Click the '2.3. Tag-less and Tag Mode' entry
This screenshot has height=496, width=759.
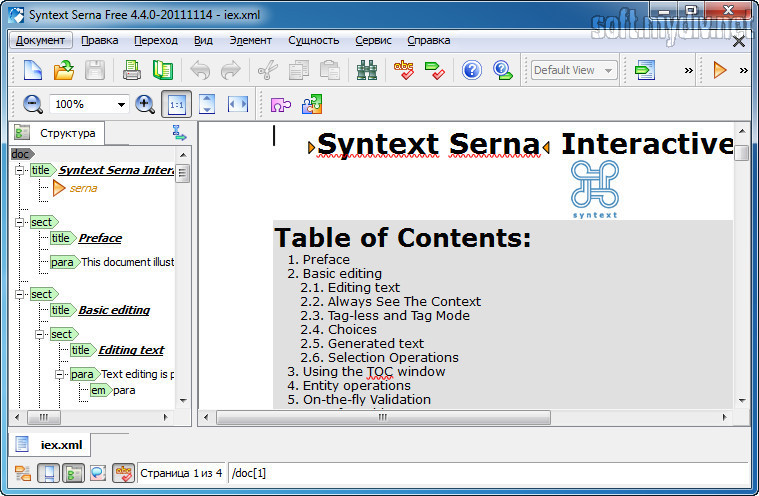pos(385,316)
